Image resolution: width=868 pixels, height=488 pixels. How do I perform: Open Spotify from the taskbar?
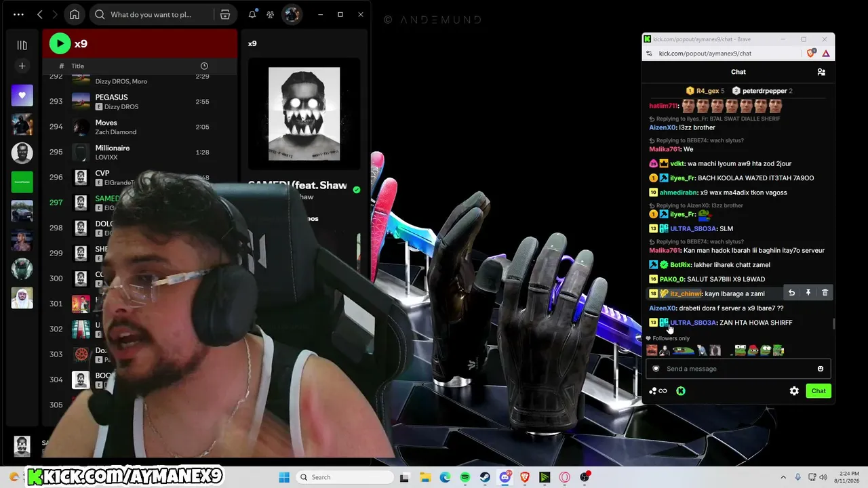tap(465, 477)
